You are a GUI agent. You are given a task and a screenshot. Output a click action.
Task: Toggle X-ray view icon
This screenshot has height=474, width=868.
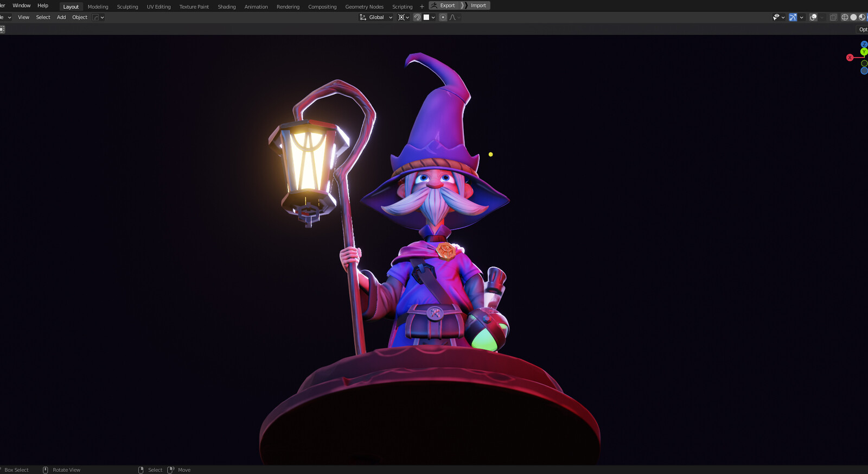pyautogui.click(x=833, y=17)
